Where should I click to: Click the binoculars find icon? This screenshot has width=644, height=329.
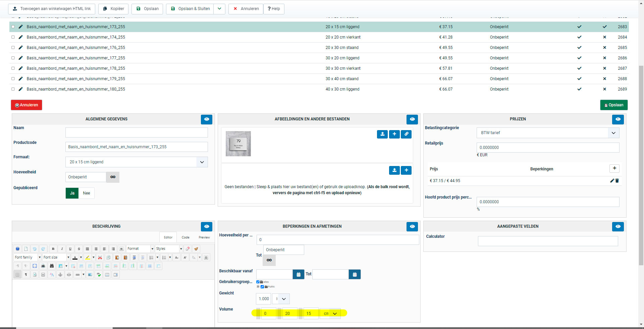[x=52, y=266]
